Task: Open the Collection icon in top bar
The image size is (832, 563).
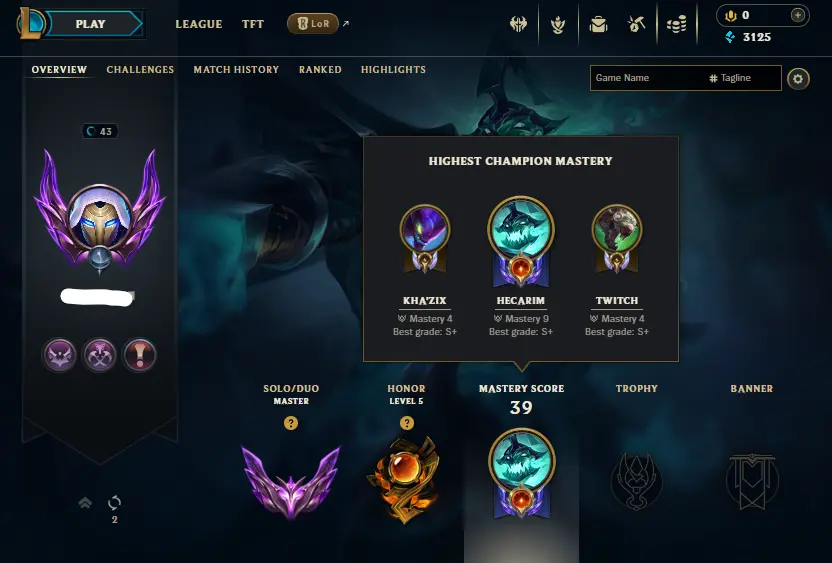Action: click(558, 24)
